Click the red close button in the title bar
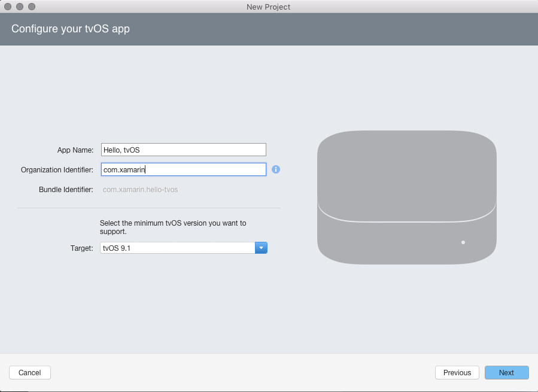The image size is (538, 392). [7, 7]
